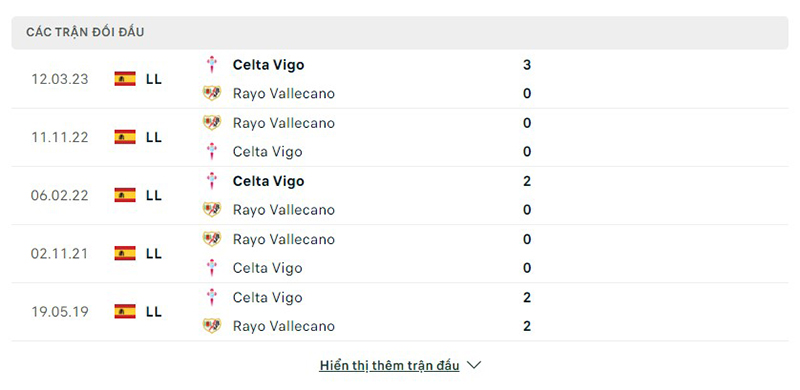Viewport: 800px width, 390px height.
Task: Expand more matches with the chevron arrow
Action: 473,365
